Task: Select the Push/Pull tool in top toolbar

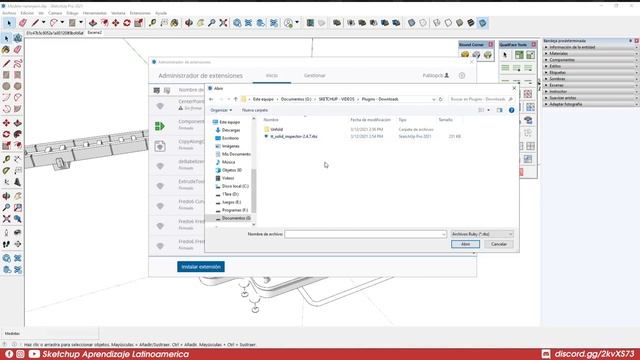Action: point(93,23)
